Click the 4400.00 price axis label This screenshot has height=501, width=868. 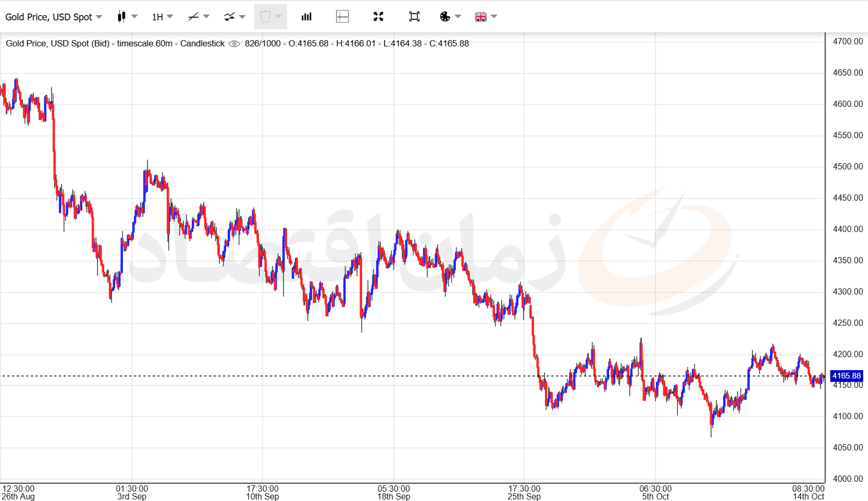848,229
